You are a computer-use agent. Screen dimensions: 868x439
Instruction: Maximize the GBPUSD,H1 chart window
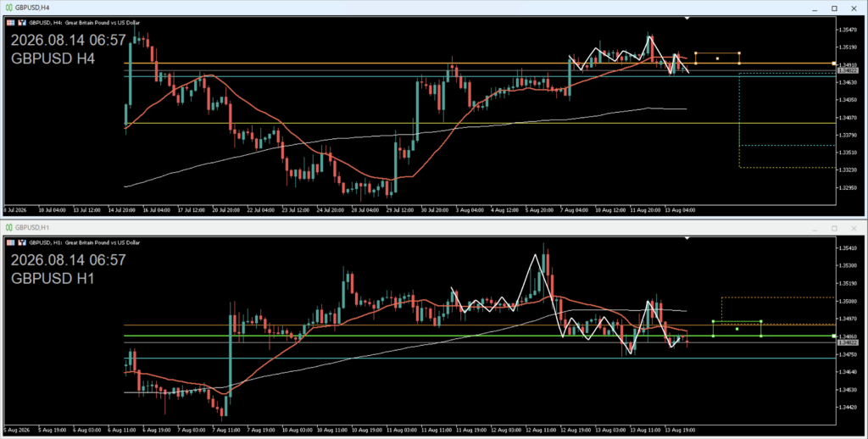point(834,228)
